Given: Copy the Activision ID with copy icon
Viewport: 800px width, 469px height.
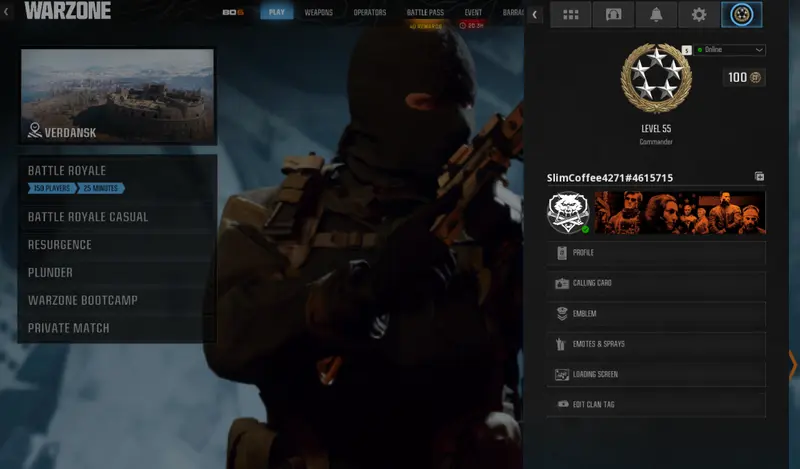Looking at the screenshot, I should pos(759,177).
